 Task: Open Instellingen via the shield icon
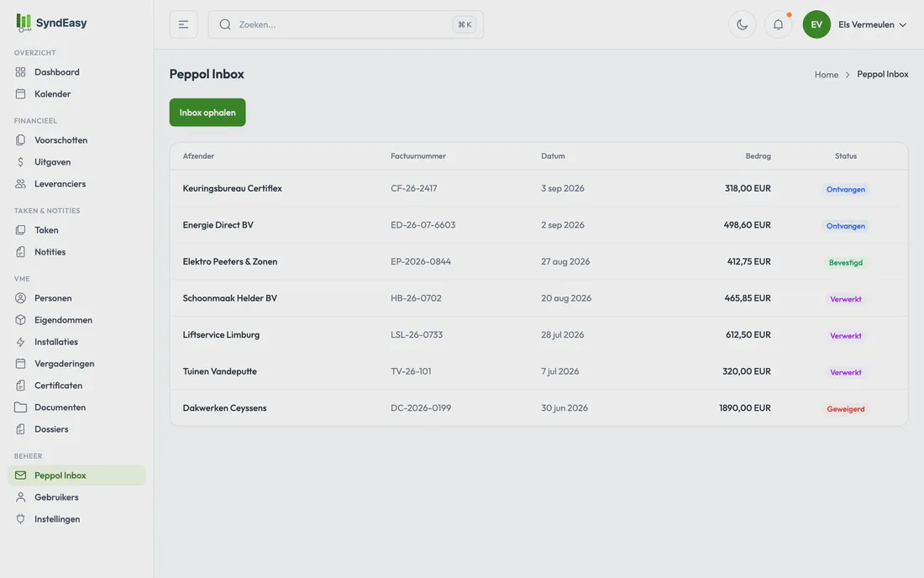click(21, 519)
